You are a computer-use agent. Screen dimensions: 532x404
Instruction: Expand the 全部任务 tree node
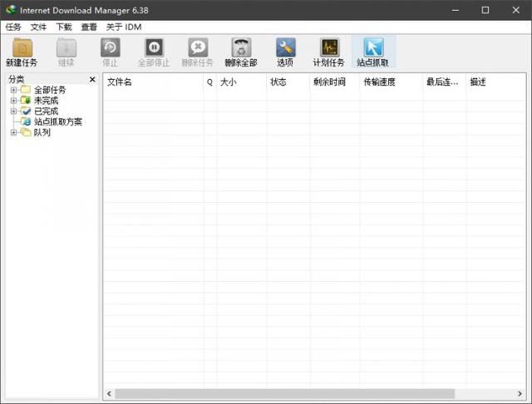click(x=13, y=90)
